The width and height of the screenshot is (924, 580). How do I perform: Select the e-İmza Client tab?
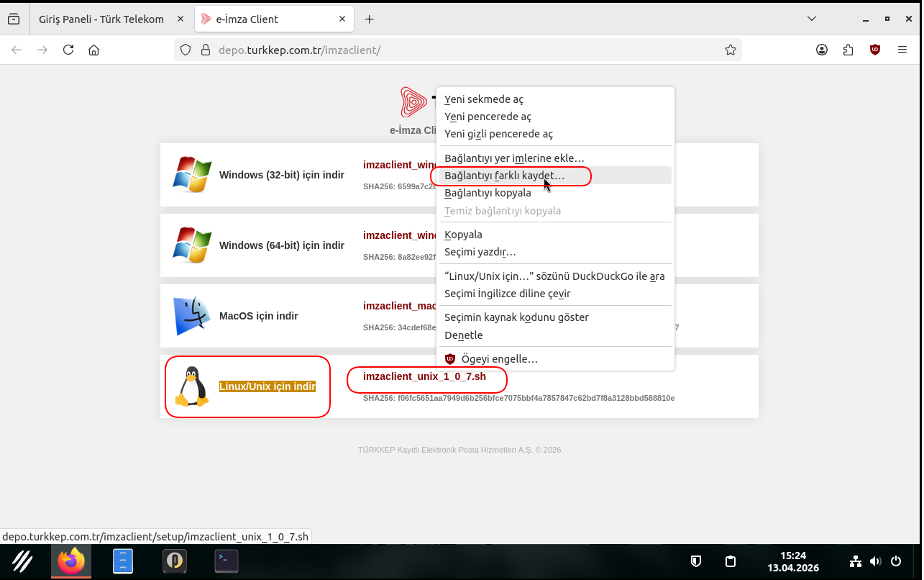[274, 19]
